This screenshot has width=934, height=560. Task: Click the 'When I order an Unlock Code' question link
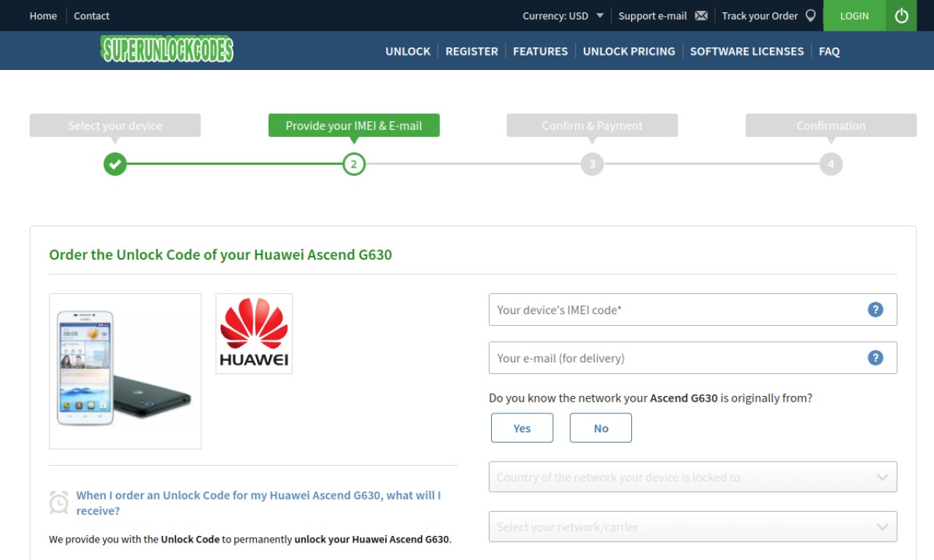pyautogui.click(x=258, y=502)
